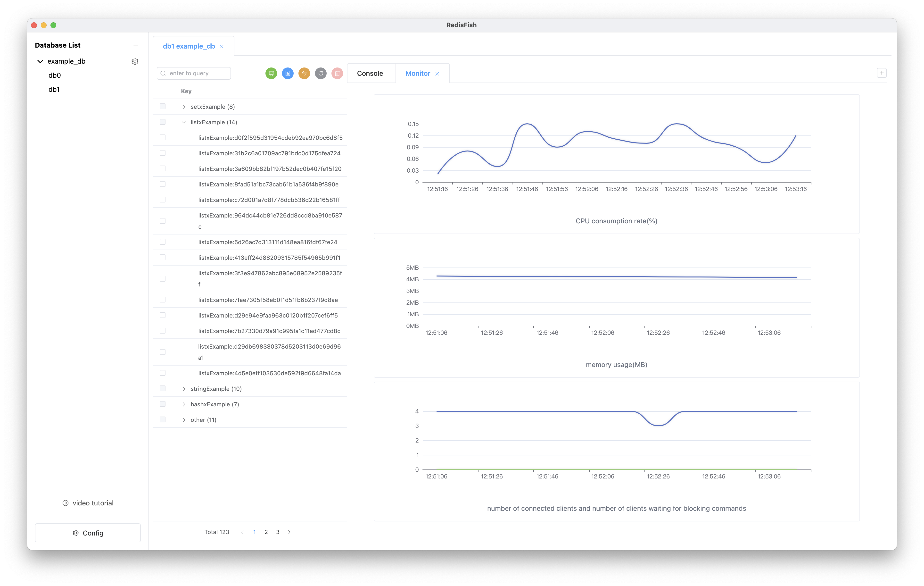
Task: Expand the stringExample key group
Action: tap(184, 389)
